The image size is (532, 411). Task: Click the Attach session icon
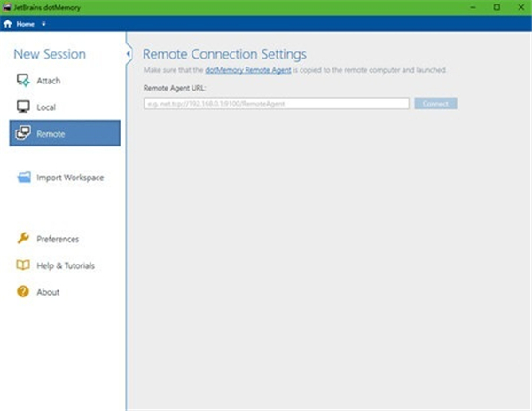[23, 81]
